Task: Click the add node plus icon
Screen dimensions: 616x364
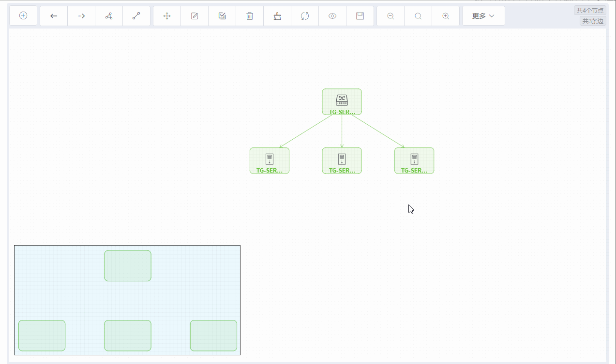Action: (x=23, y=16)
